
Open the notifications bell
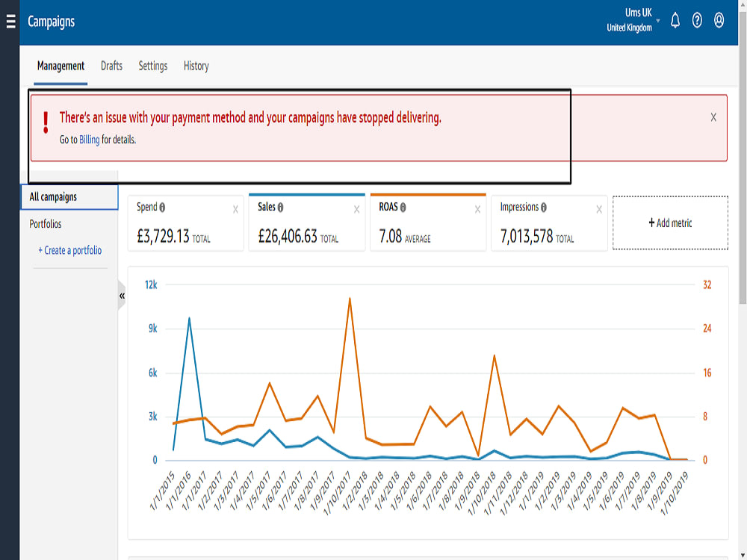coord(675,20)
